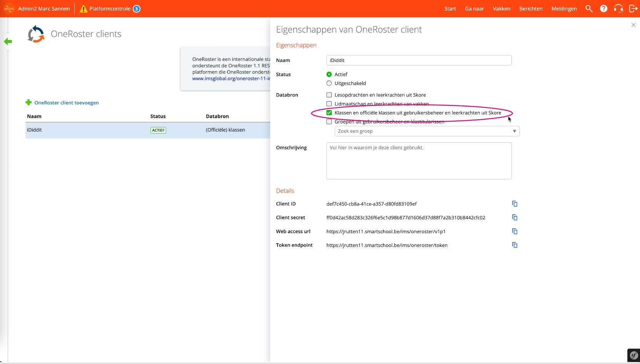The height and width of the screenshot is (364, 640).
Task: Click the Eigenschappen section heading
Action: [x=296, y=45]
